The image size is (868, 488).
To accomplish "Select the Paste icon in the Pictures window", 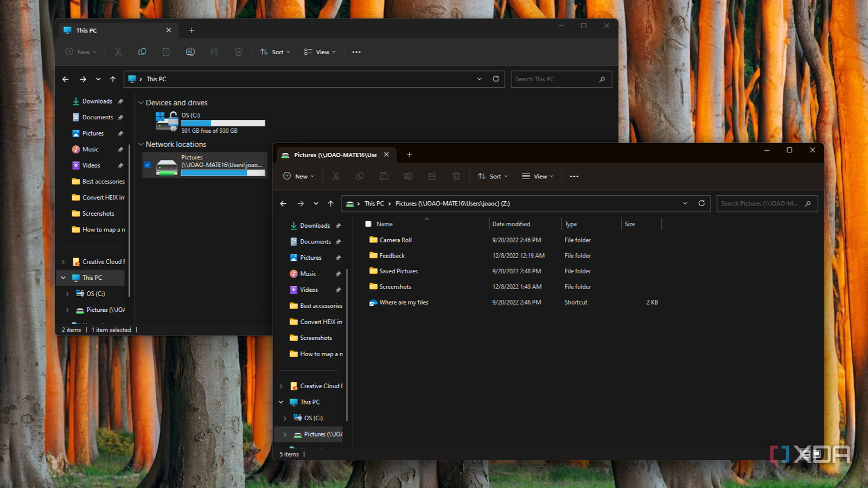I will (x=384, y=176).
